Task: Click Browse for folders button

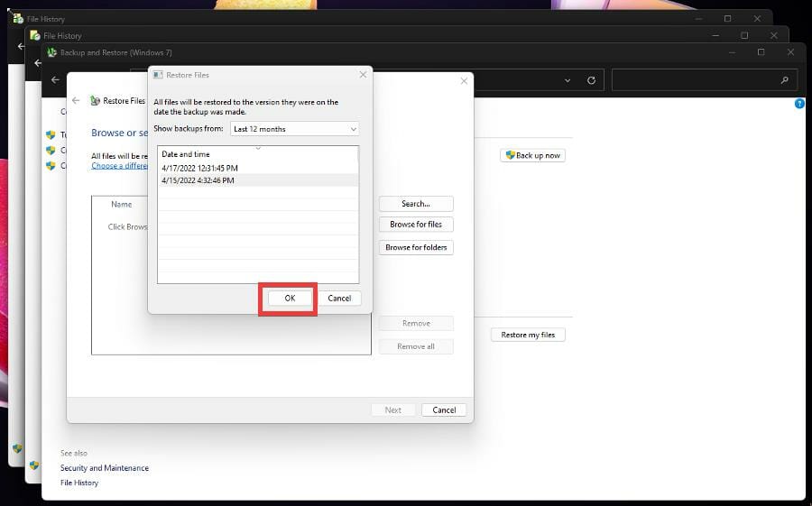Action: pos(416,247)
